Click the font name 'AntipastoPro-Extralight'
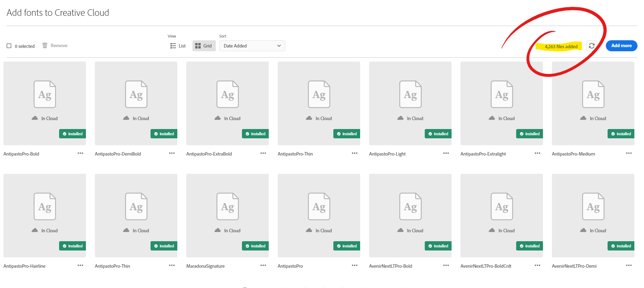The width and height of the screenshot is (644, 288). coord(483,154)
